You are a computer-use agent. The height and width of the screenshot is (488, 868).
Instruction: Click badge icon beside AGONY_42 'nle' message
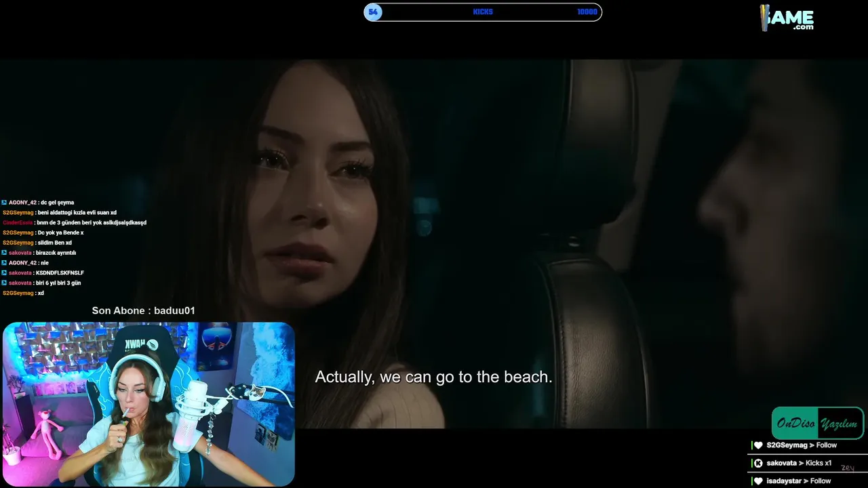4,263
